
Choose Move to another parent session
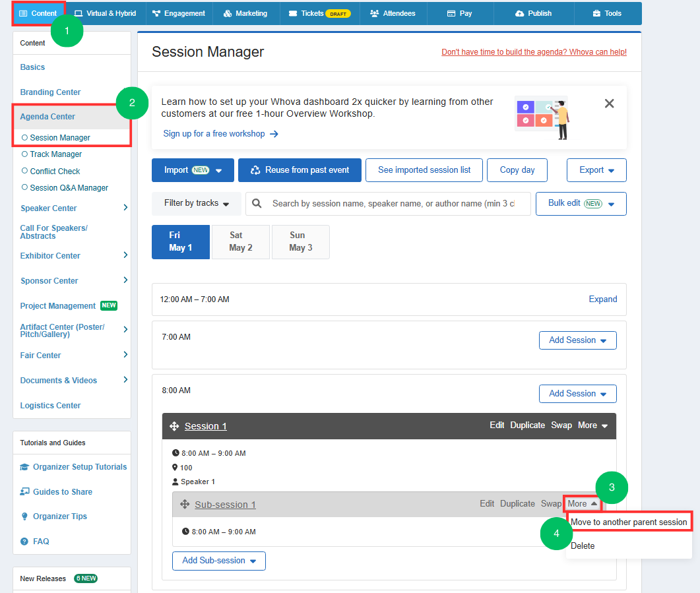click(x=629, y=522)
